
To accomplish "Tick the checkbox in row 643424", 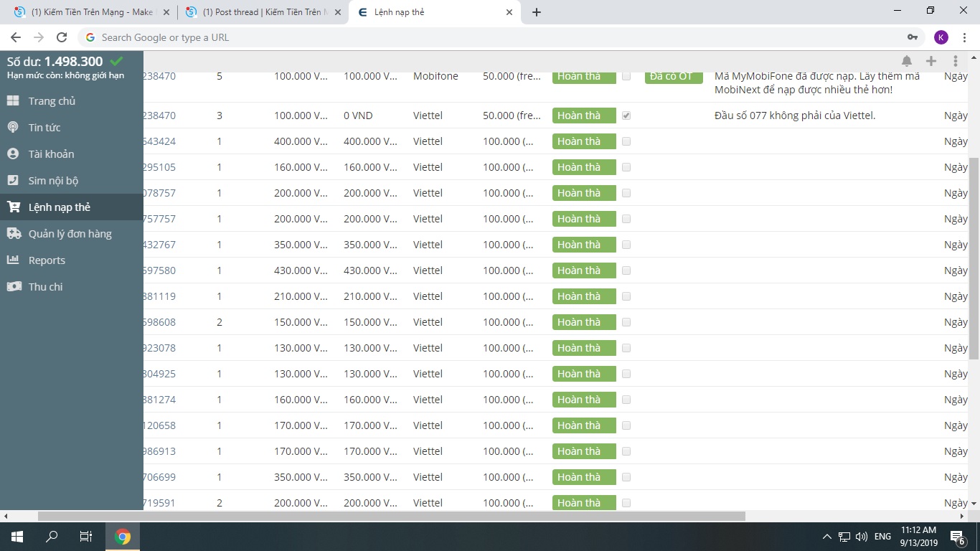I will [626, 141].
